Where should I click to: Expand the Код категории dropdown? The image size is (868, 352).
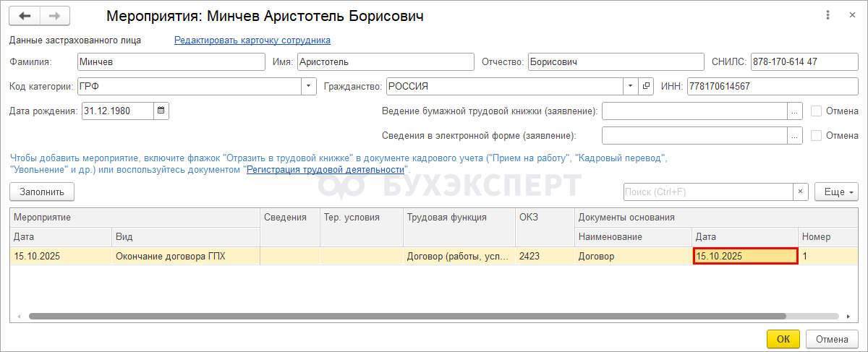pos(309,86)
